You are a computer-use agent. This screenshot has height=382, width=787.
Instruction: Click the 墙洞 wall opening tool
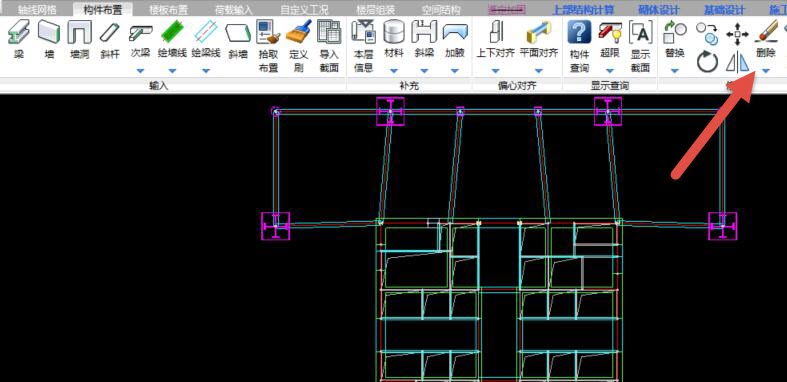79,39
